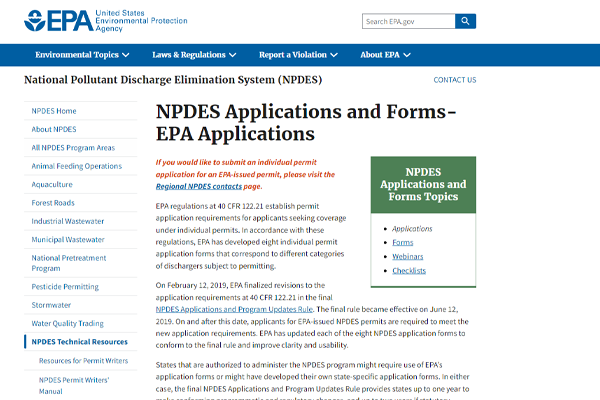Open Pesticide Permitting sidebar link

pos(65,287)
